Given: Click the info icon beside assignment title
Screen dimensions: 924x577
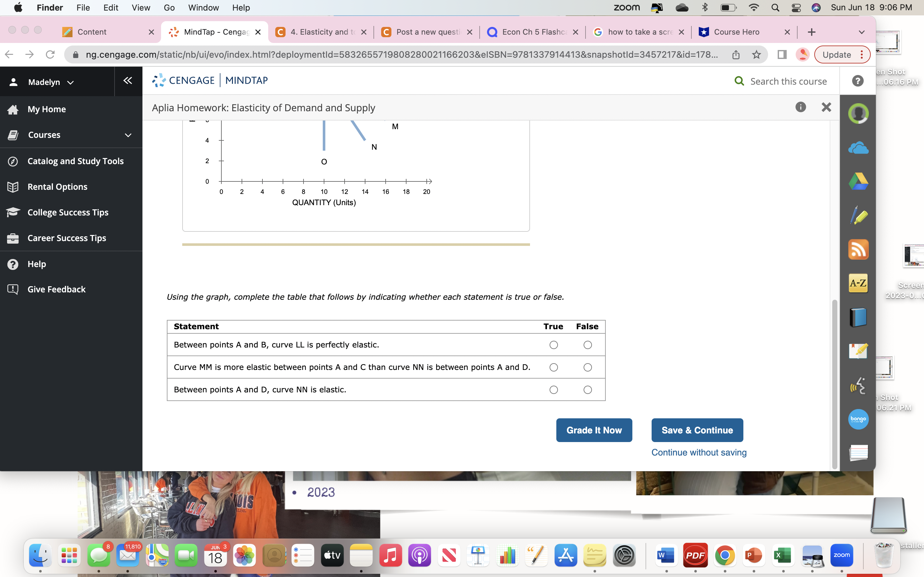Looking at the screenshot, I should coord(800,107).
